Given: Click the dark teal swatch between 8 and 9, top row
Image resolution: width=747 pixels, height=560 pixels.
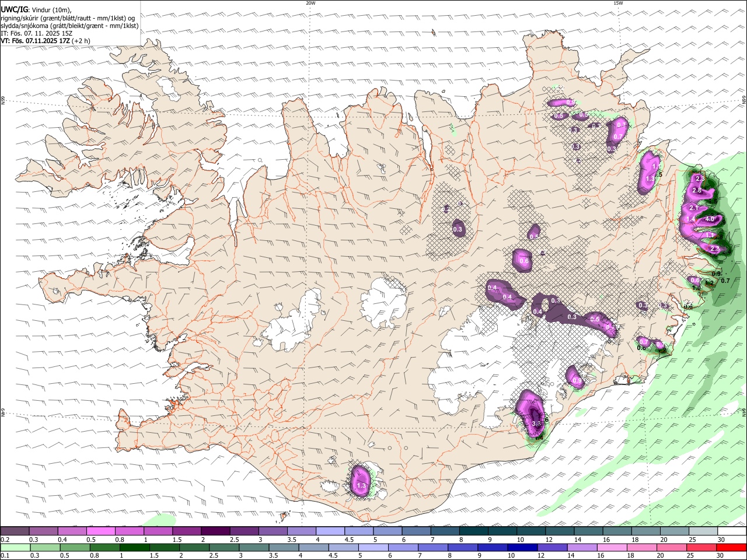Looking at the screenshot, I should [474, 531].
